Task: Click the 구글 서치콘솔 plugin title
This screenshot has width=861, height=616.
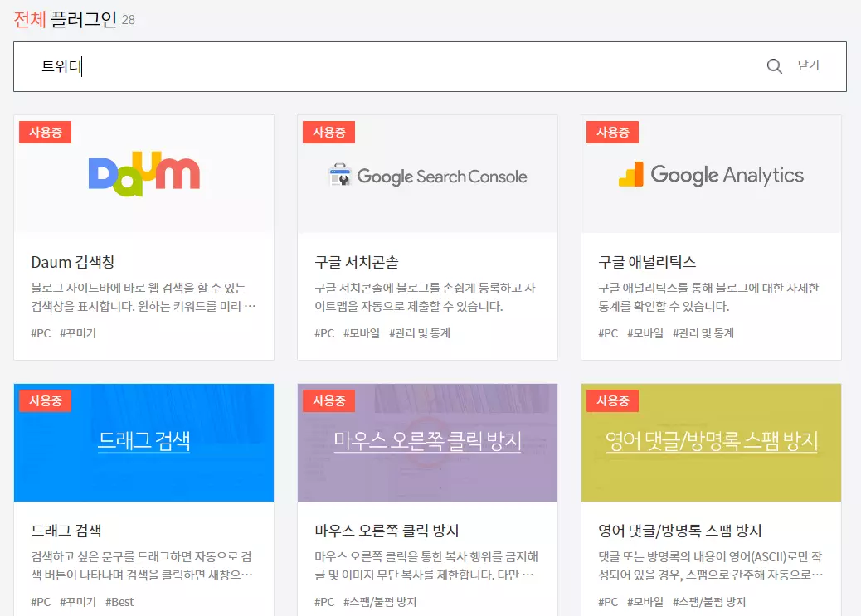Action: click(x=357, y=262)
